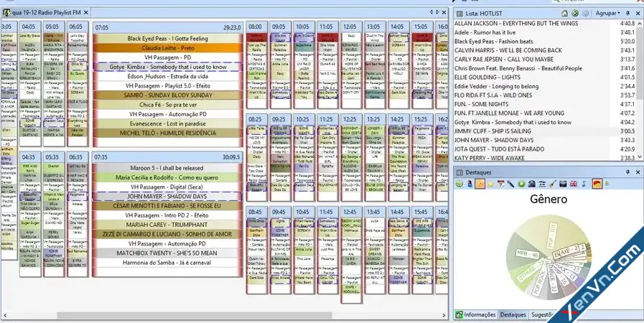This screenshot has height=323, width=644.
Task: Click the greyed clock icon in HOTLIST header
Action: (586, 13)
